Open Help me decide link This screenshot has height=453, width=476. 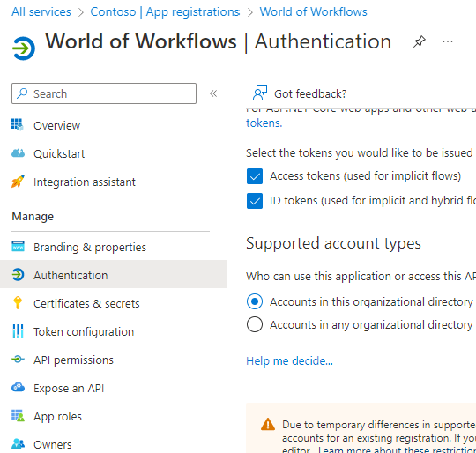tap(290, 360)
